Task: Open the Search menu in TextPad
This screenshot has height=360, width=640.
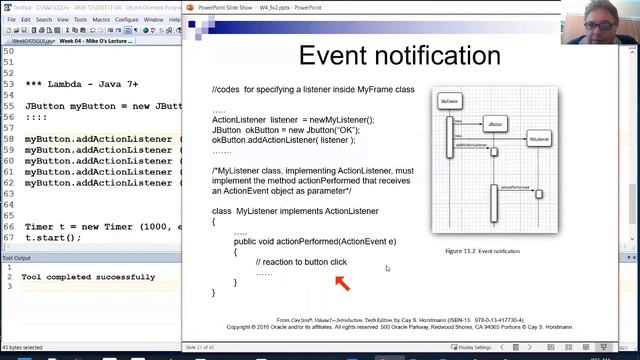Action: [x=44, y=20]
